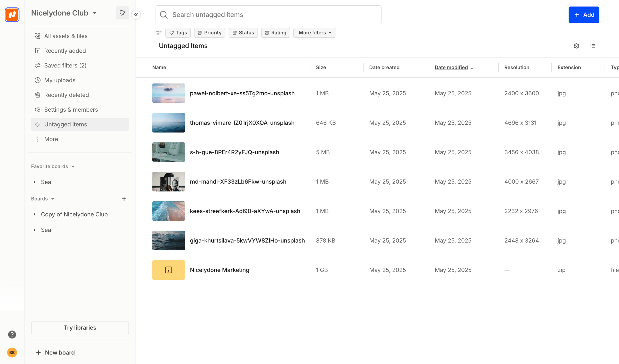Open Settings & members
This screenshot has width=619, height=364.
tap(80, 110)
